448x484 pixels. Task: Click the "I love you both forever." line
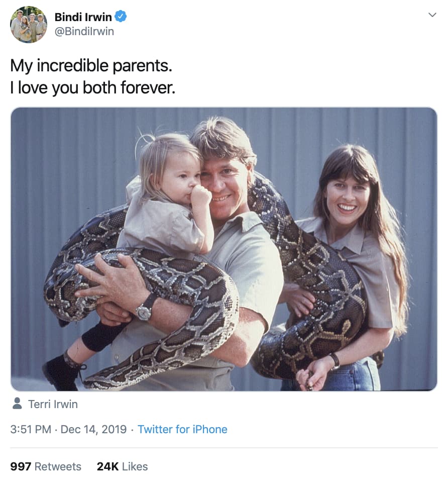93,88
